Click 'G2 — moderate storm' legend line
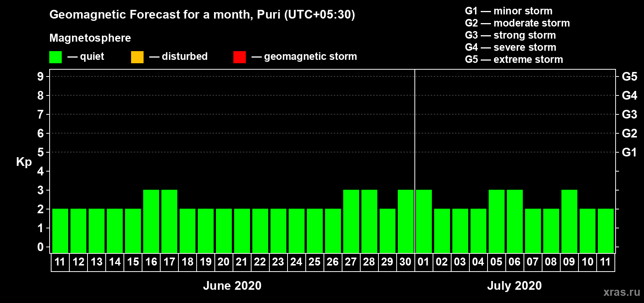 click(x=517, y=23)
